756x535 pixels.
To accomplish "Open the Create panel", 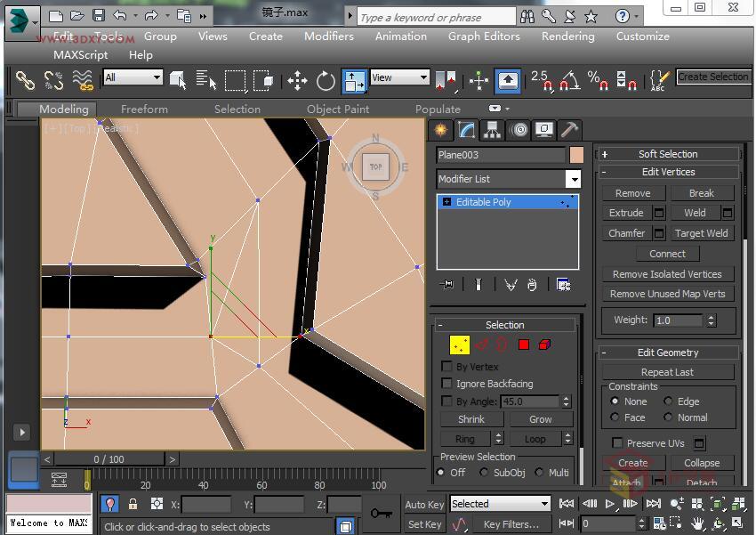I will click(x=440, y=130).
